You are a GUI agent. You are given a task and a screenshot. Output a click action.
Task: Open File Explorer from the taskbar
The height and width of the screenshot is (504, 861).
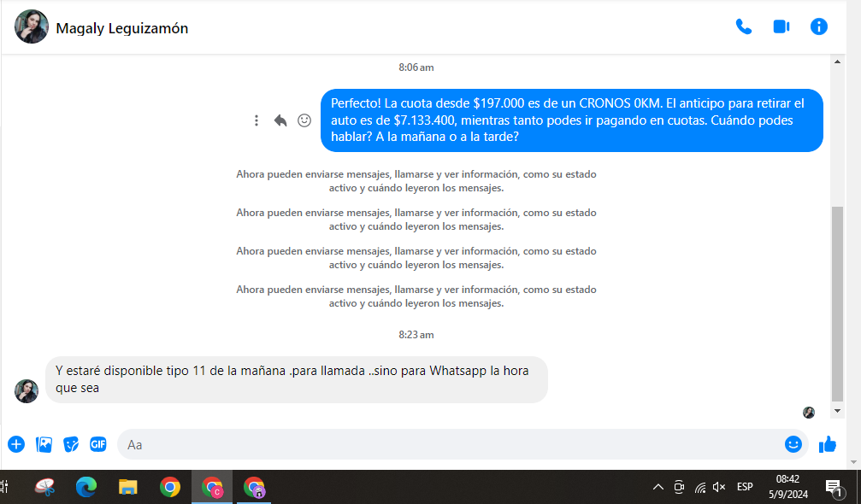point(128,487)
